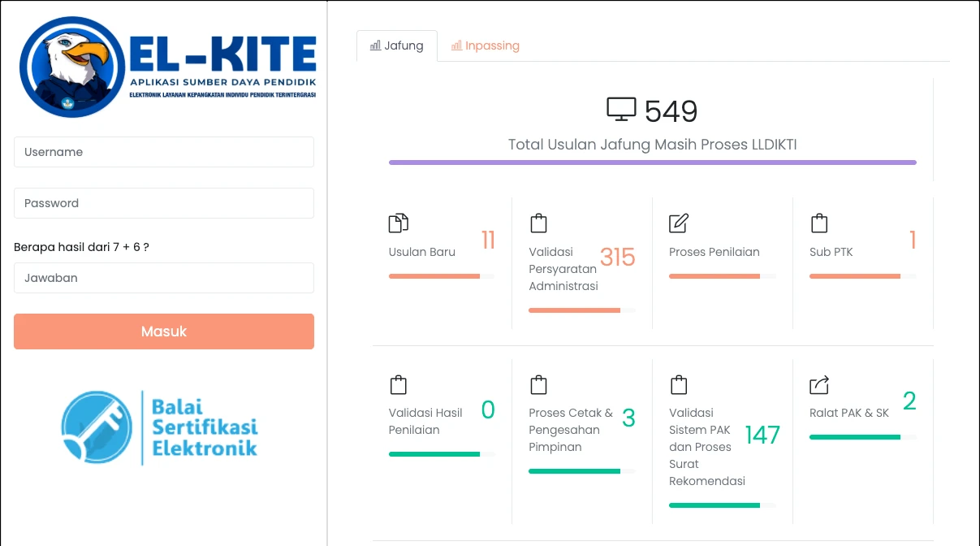
Task: Open the Inpassing tab
Action: tap(486, 45)
